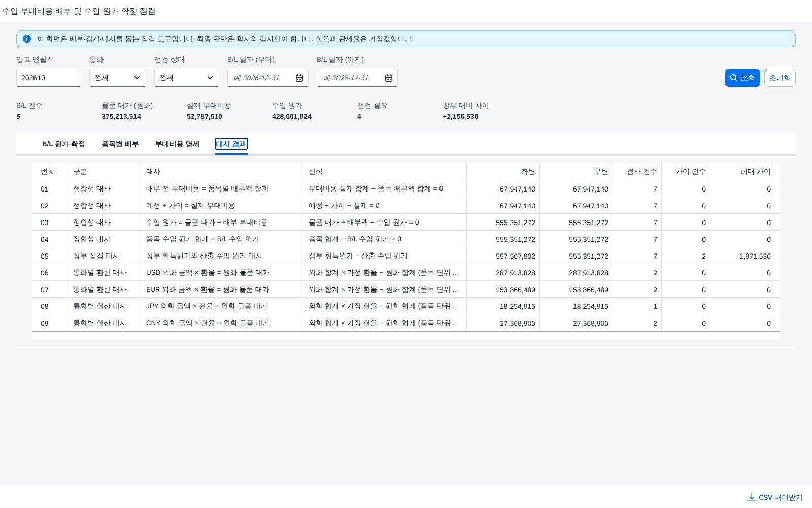Click the 물품 대가 (원화) 375,213,514 value
Image resolution: width=812 pixels, height=508 pixels.
121,116
